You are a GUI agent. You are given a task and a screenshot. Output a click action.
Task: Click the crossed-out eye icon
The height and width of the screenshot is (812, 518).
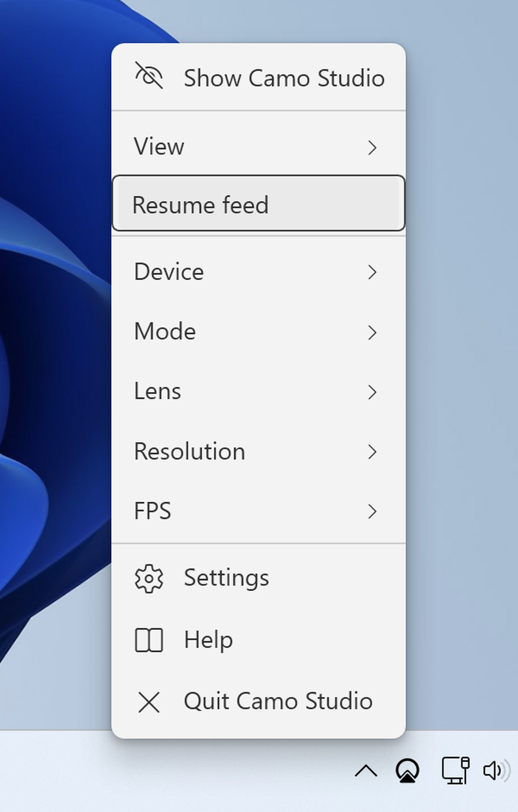click(x=149, y=76)
